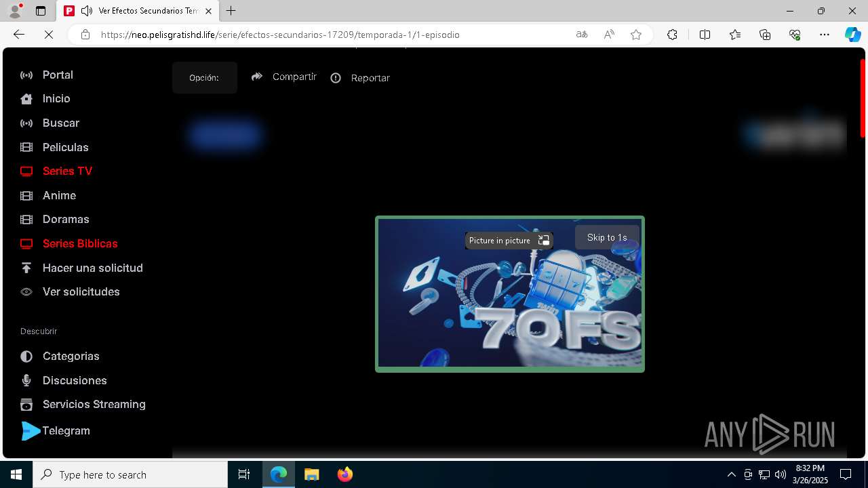Click the Portal broadcast icon

[26, 75]
